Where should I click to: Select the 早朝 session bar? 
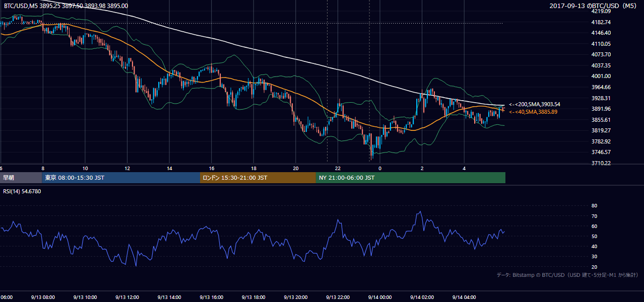pos(21,178)
